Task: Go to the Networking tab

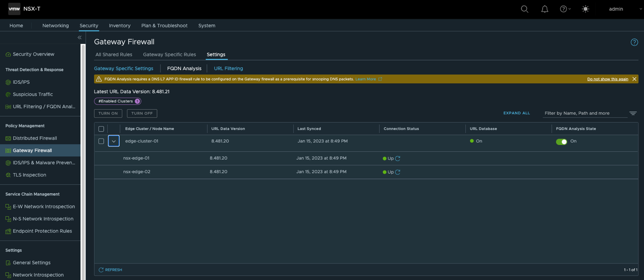Action: click(x=56, y=26)
